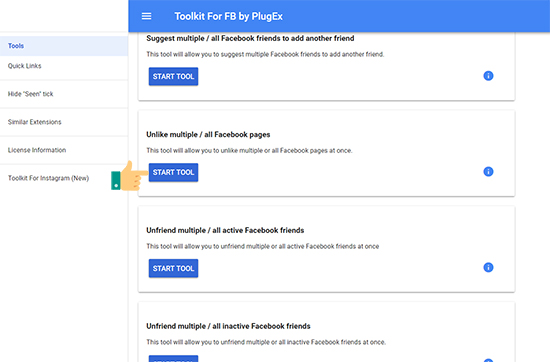The width and height of the screenshot is (550, 362).
Task: Click Unfriend multiple / all active friends heading
Action: [x=225, y=230]
